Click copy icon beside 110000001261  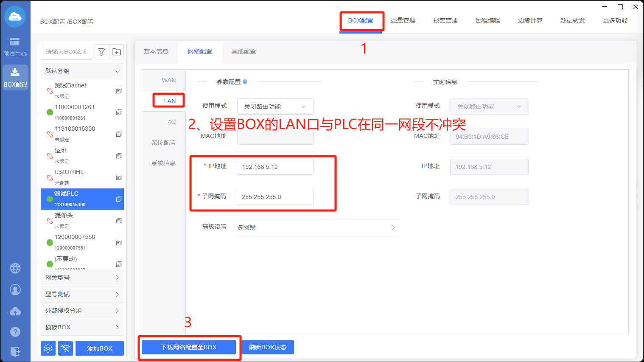pyautogui.click(x=119, y=112)
